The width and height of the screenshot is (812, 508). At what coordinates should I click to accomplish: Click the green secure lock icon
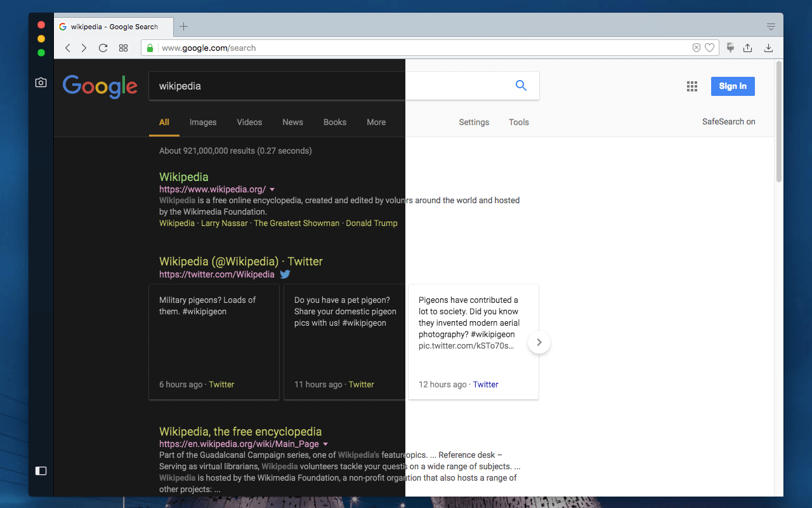(150, 48)
